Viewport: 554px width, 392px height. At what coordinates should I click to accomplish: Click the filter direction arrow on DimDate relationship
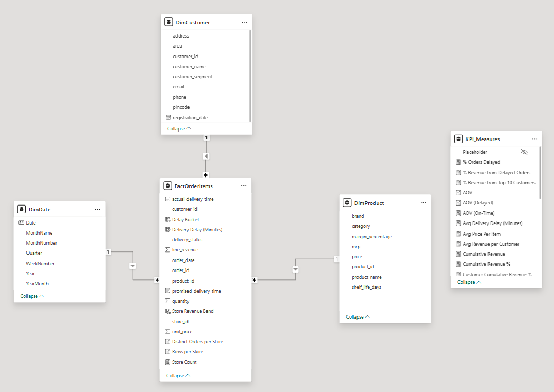pos(133,265)
